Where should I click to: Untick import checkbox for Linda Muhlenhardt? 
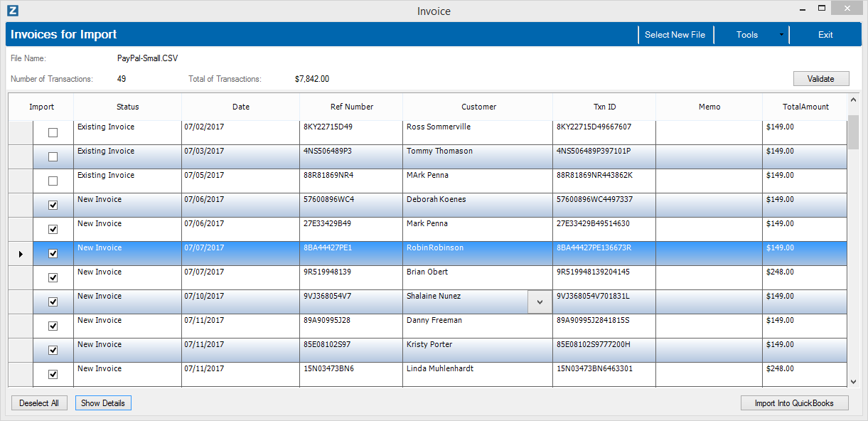(53, 375)
